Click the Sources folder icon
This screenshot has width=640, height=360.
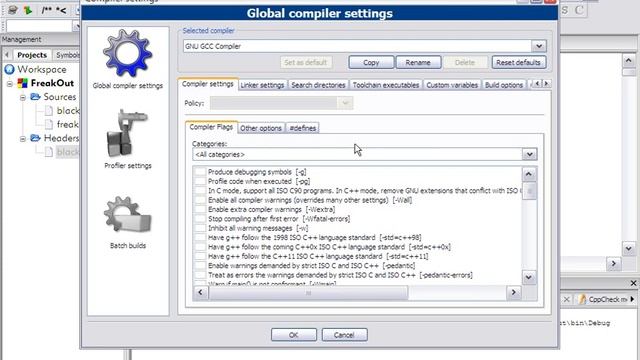36,97
